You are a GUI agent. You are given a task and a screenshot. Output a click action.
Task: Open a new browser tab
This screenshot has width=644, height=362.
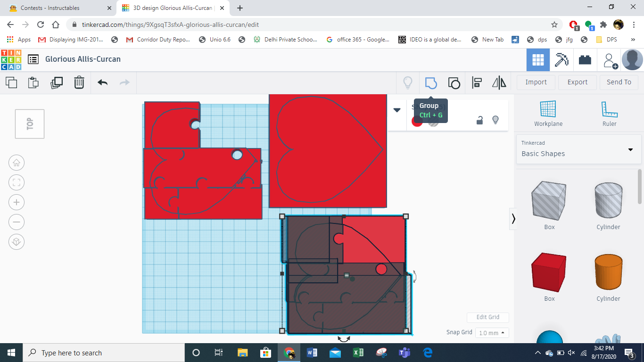240,8
